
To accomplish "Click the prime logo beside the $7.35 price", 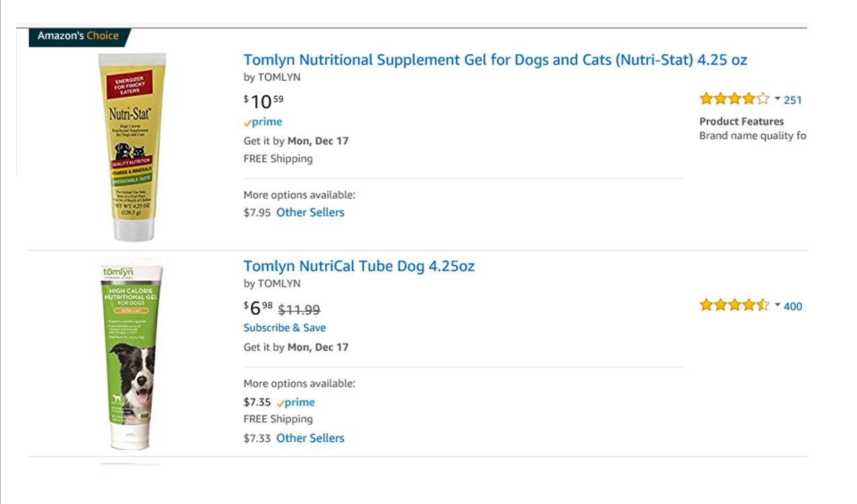I will [x=296, y=403].
